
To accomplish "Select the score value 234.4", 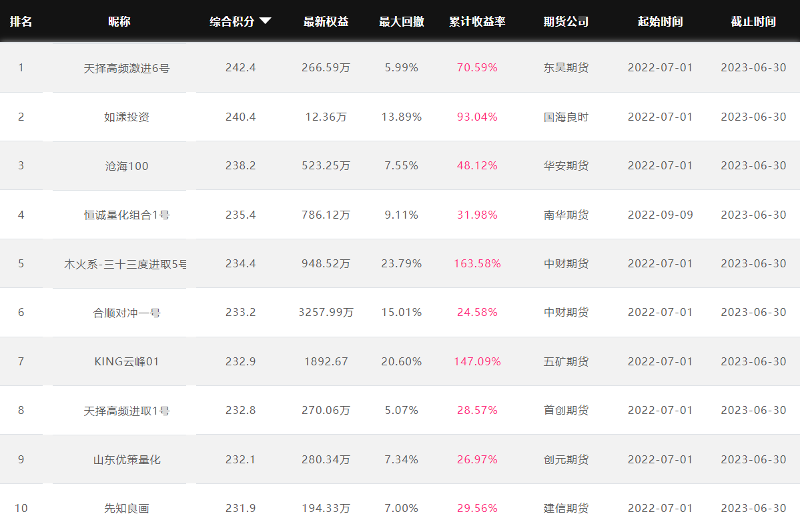I will coord(241,263).
